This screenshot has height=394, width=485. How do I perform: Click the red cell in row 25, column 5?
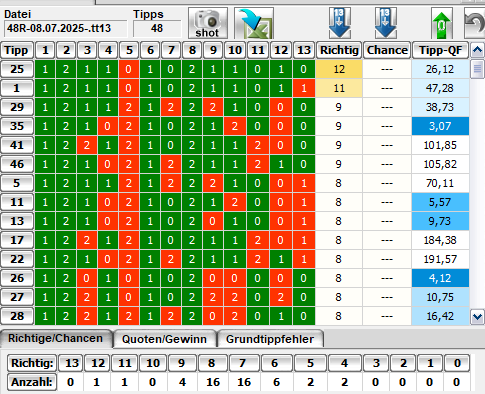[129, 69]
